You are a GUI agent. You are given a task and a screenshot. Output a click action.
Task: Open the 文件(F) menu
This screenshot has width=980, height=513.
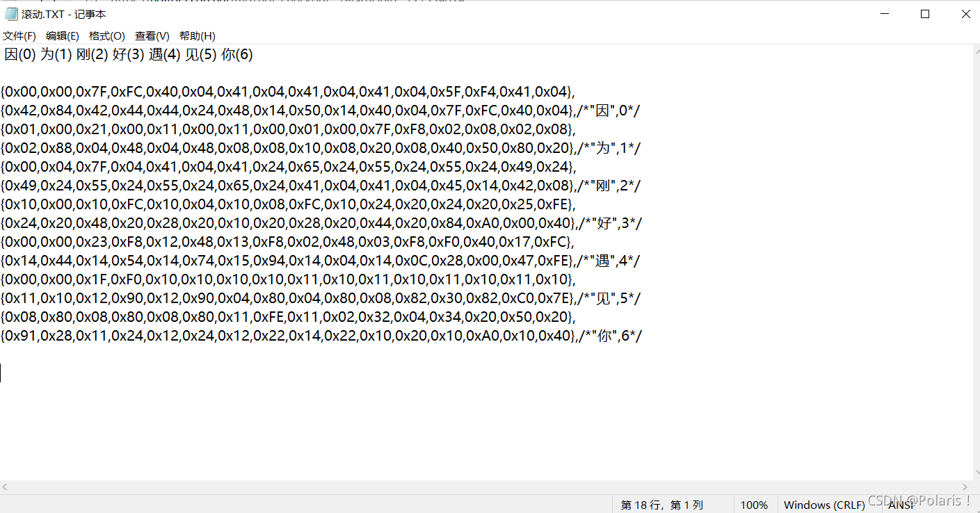pyautogui.click(x=19, y=36)
